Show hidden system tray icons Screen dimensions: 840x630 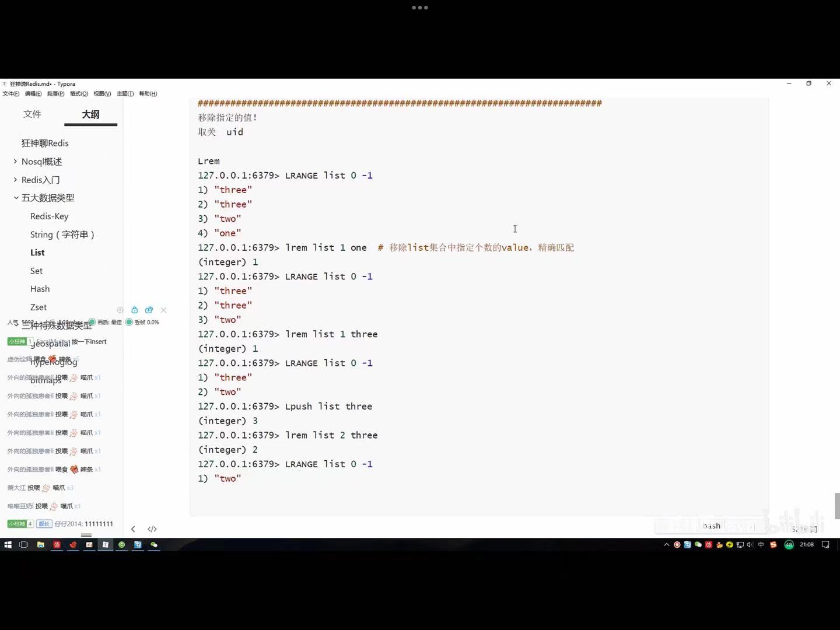tap(667, 544)
